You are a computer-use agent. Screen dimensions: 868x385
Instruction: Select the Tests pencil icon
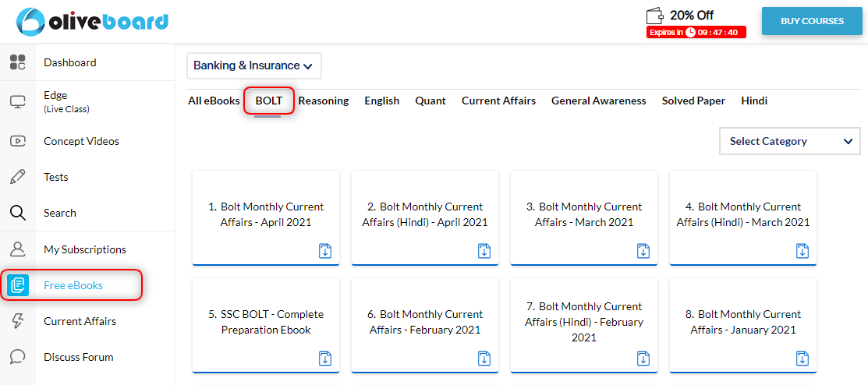pyautogui.click(x=18, y=177)
